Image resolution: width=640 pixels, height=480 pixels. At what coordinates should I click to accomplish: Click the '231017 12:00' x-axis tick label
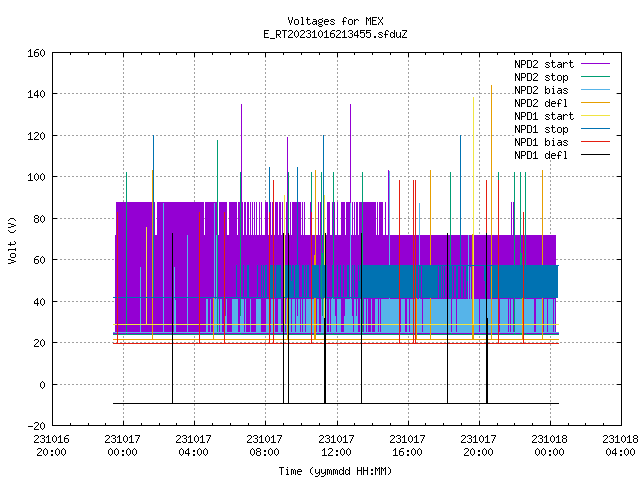click(336, 446)
